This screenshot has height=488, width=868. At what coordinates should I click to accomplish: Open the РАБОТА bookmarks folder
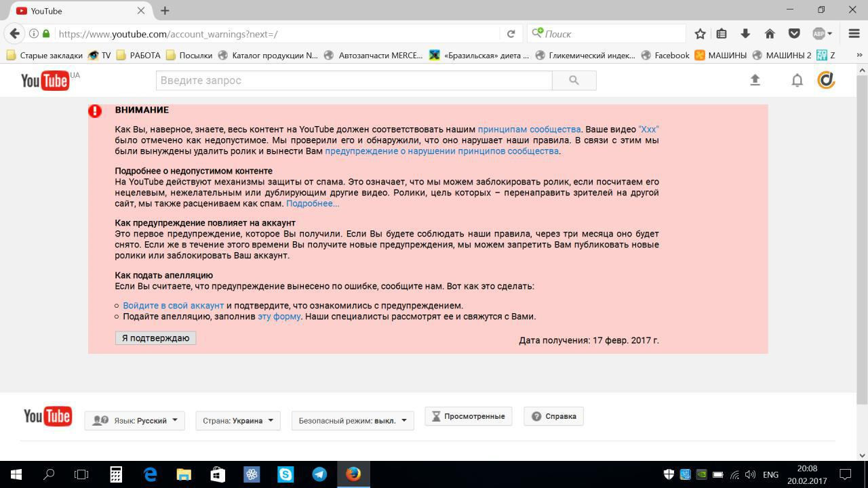(x=138, y=55)
